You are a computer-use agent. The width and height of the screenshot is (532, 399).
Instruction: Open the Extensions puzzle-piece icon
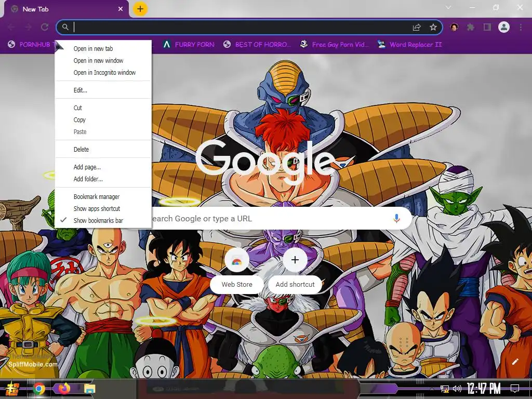[x=471, y=27]
